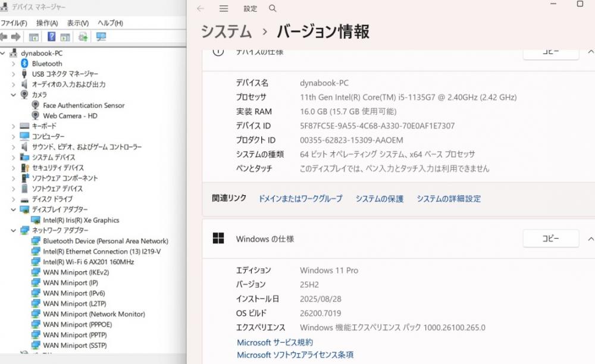Image resolution: width=595 pixels, height=364 pixels.
Task: Select Face Authentication Sensor device
Action: [x=83, y=105]
